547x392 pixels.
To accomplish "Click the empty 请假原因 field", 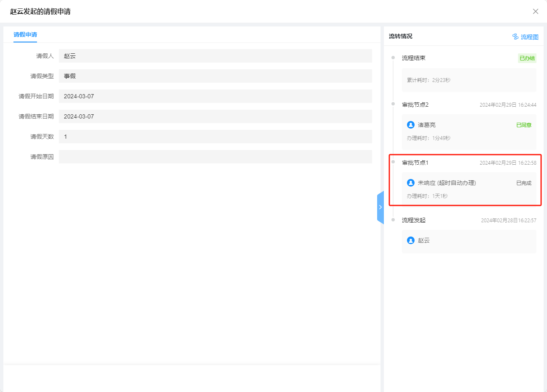I will click(215, 157).
